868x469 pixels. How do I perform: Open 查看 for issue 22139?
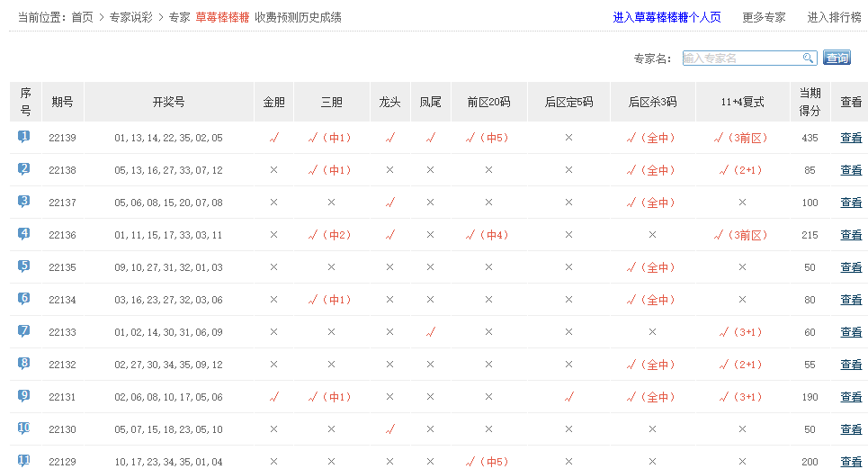(x=850, y=138)
